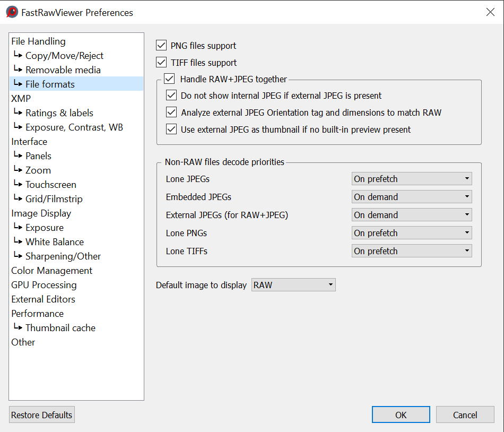Click the Restore Defaults button
This screenshot has height=432, width=504.
coord(42,415)
